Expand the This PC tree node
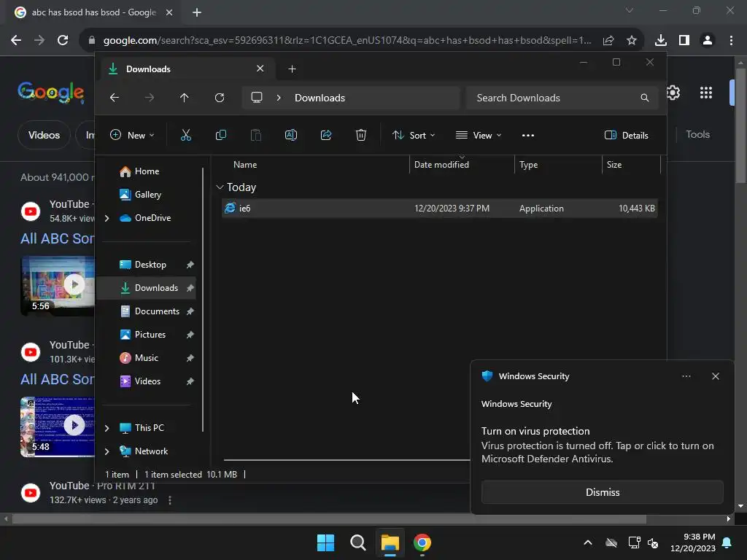 pyautogui.click(x=107, y=428)
